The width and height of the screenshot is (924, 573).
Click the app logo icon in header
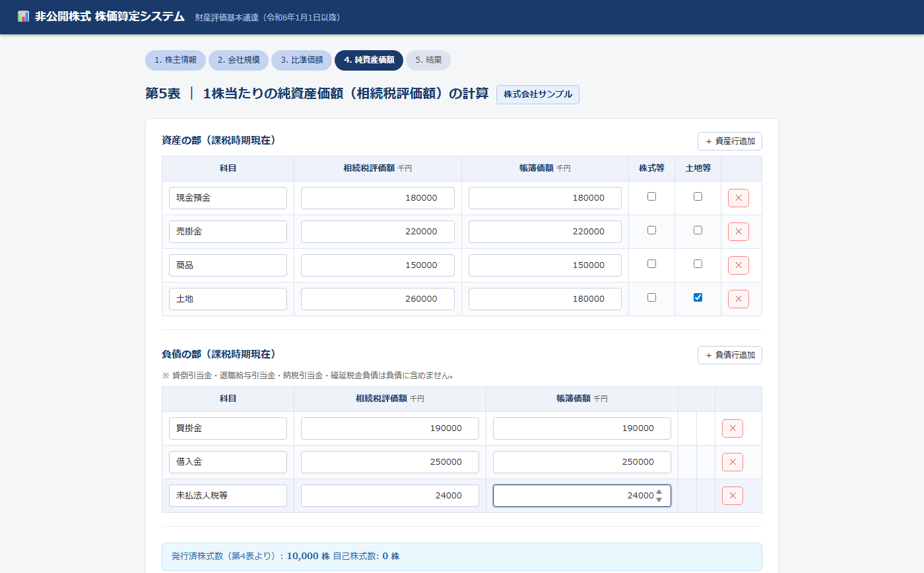(24, 17)
